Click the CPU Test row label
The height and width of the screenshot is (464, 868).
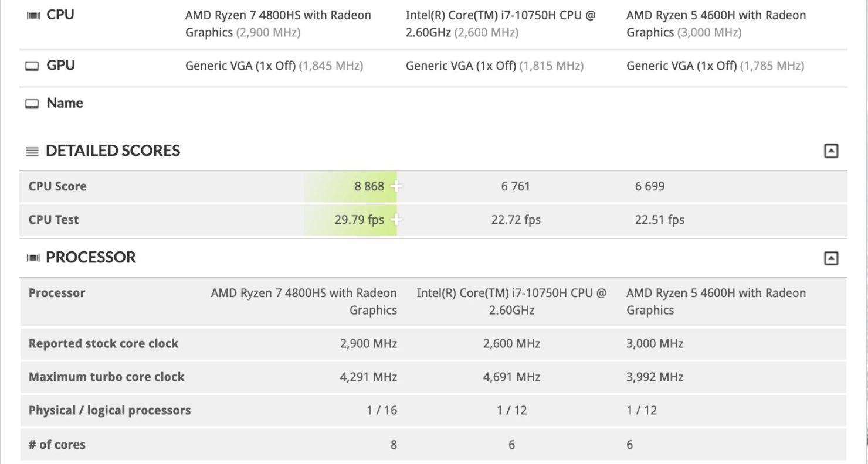53,220
